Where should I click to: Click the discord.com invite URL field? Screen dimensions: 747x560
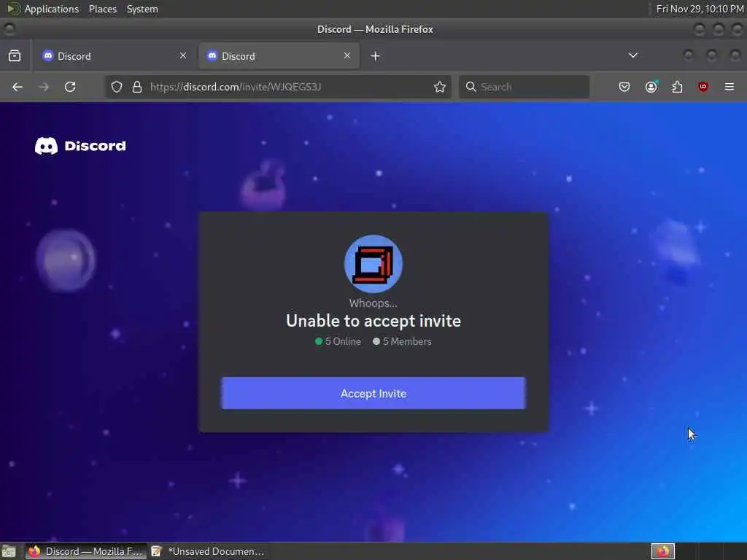click(278, 87)
